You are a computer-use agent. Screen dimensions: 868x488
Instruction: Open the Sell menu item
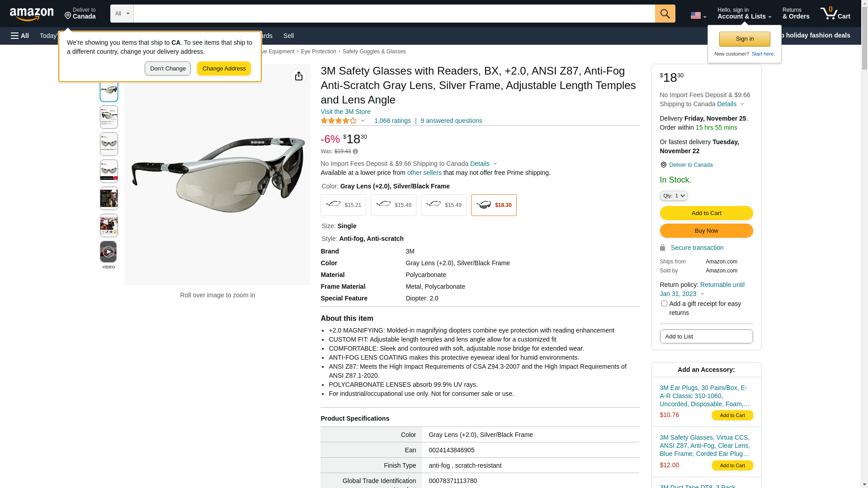coord(288,36)
